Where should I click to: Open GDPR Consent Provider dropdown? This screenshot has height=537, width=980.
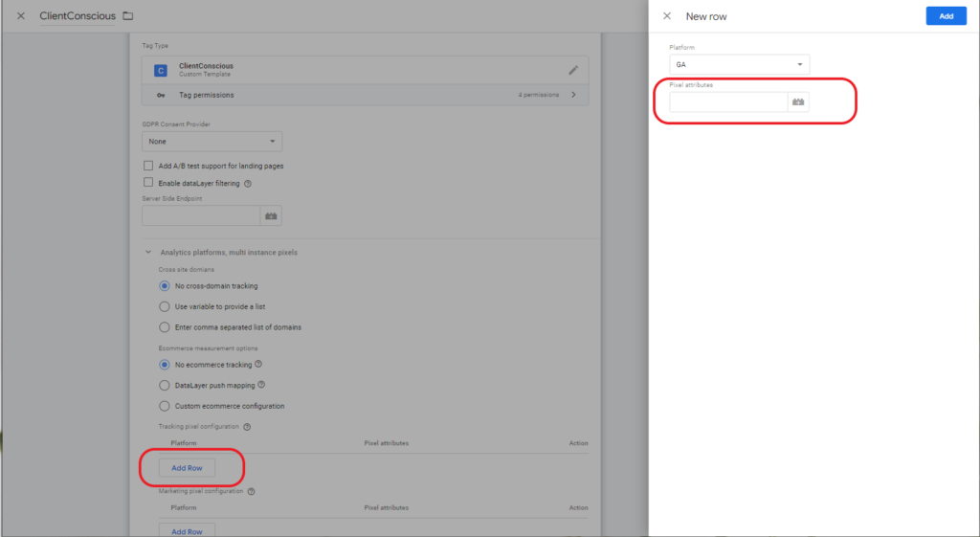(212, 142)
